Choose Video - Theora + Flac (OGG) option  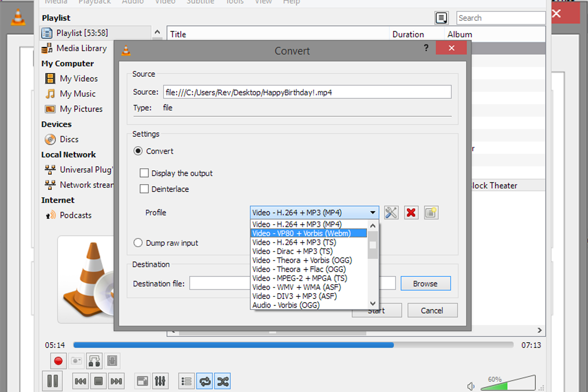tap(309, 269)
